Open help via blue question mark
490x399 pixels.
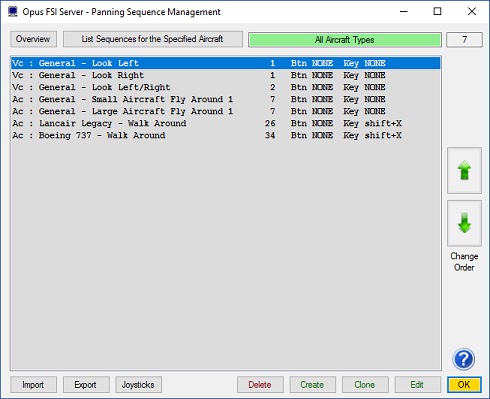coord(464,359)
